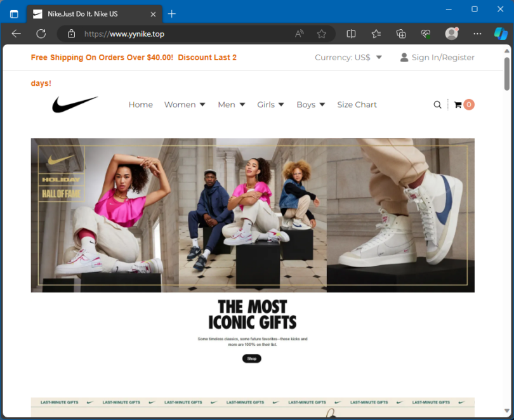This screenshot has width=514, height=420.
Task: Click the Shop button under Iconic Gifts
Action: (251, 358)
